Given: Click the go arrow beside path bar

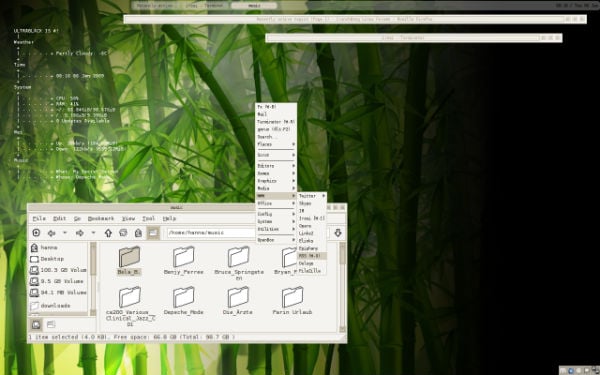Looking at the screenshot, I should click(x=338, y=233).
